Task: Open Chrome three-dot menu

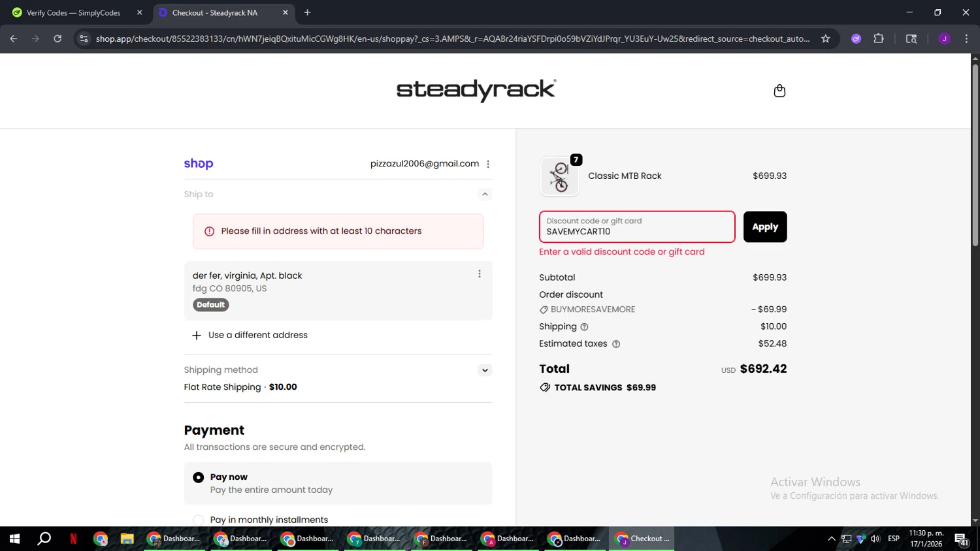Action: click(x=966, y=39)
